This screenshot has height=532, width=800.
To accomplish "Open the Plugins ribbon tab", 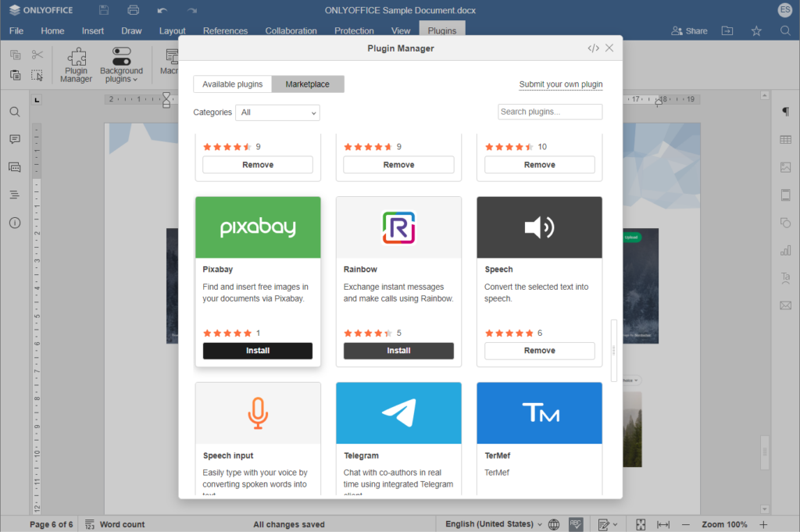I will click(442, 30).
